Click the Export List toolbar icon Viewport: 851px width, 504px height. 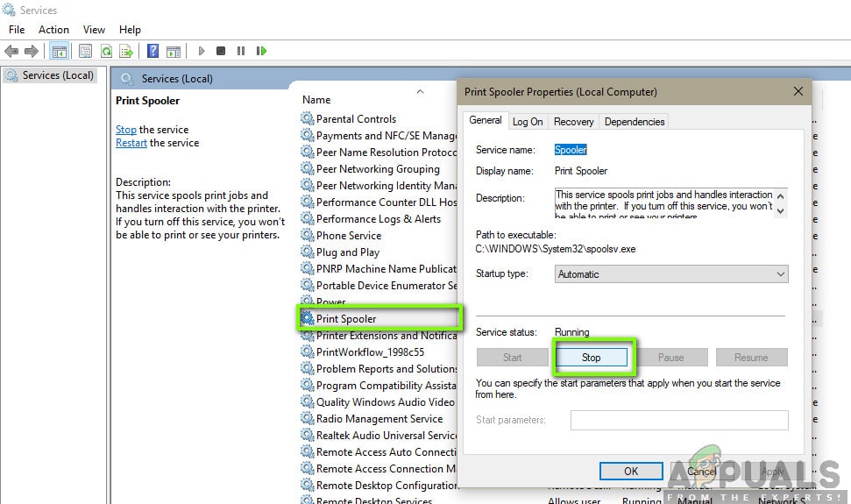[126, 52]
